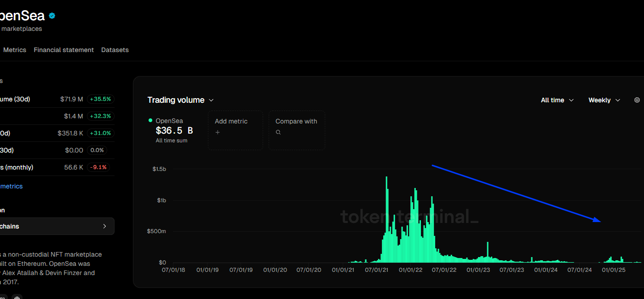Click the 07/01/22 x-axis date

[444, 270]
